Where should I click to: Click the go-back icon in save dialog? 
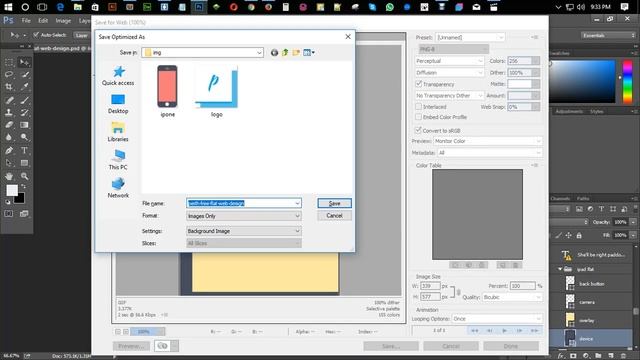[x=274, y=52]
